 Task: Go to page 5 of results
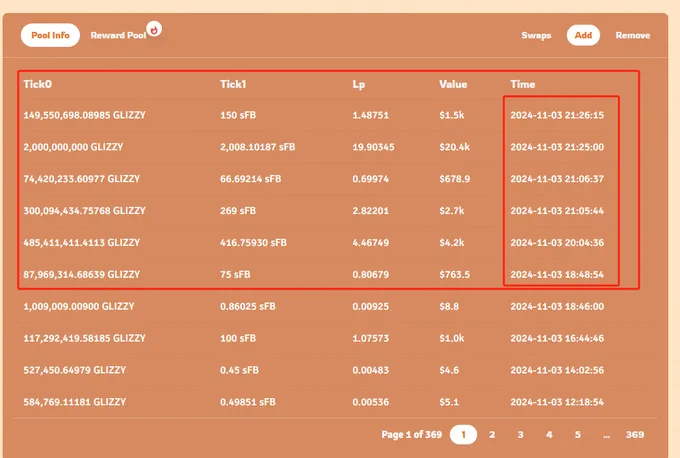click(578, 435)
